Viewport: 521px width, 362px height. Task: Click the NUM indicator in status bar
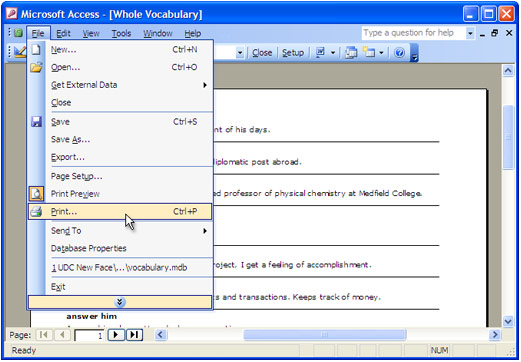pyautogui.click(x=439, y=350)
